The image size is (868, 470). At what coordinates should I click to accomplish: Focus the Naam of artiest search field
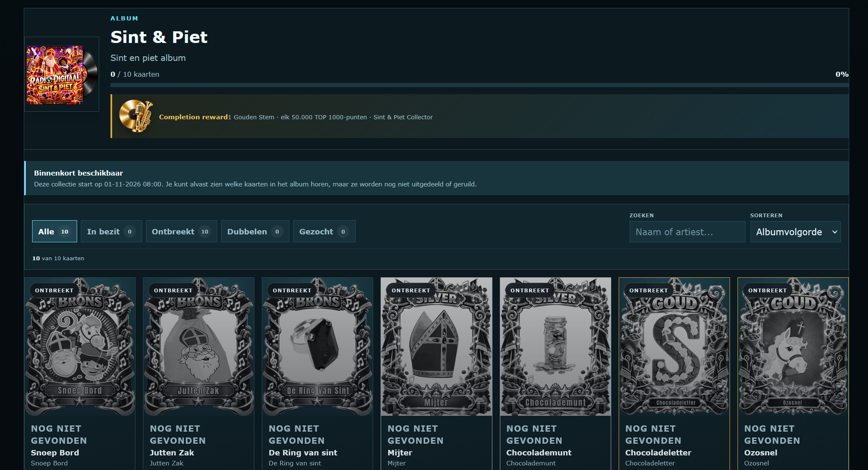click(x=687, y=232)
